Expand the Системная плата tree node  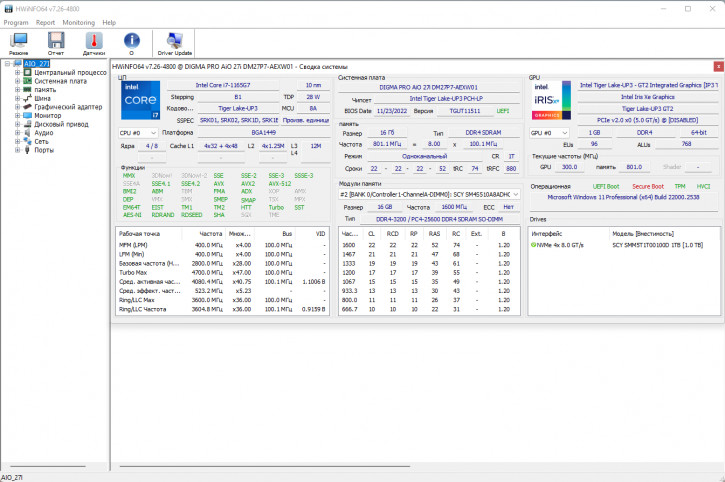tap(18, 81)
